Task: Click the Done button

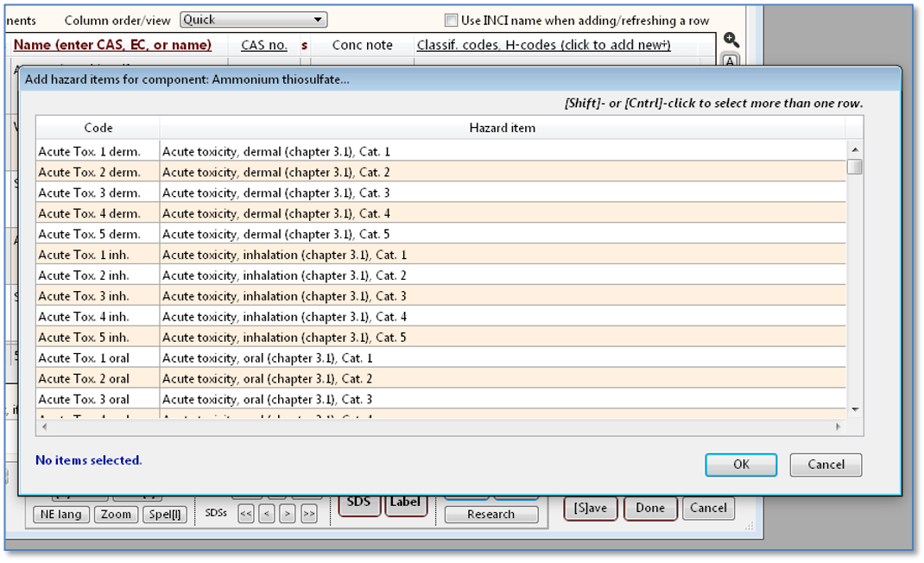Action: point(650,509)
